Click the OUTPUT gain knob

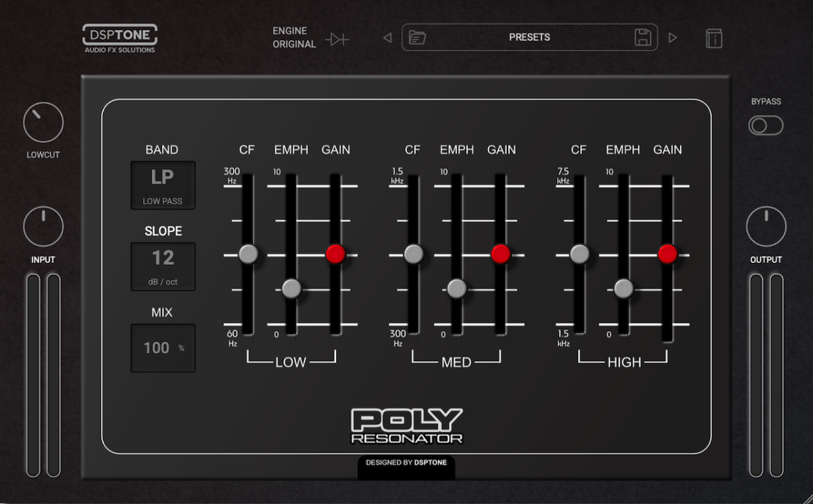pos(766,227)
